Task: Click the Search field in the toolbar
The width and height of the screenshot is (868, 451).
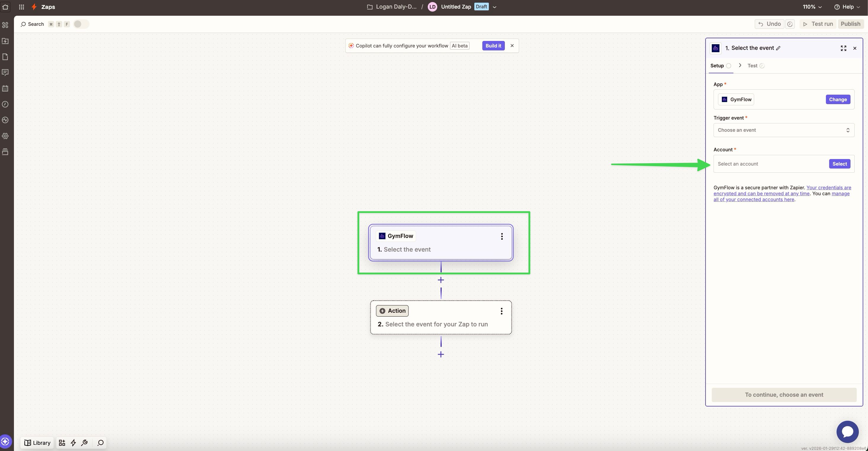Action: [32, 24]
